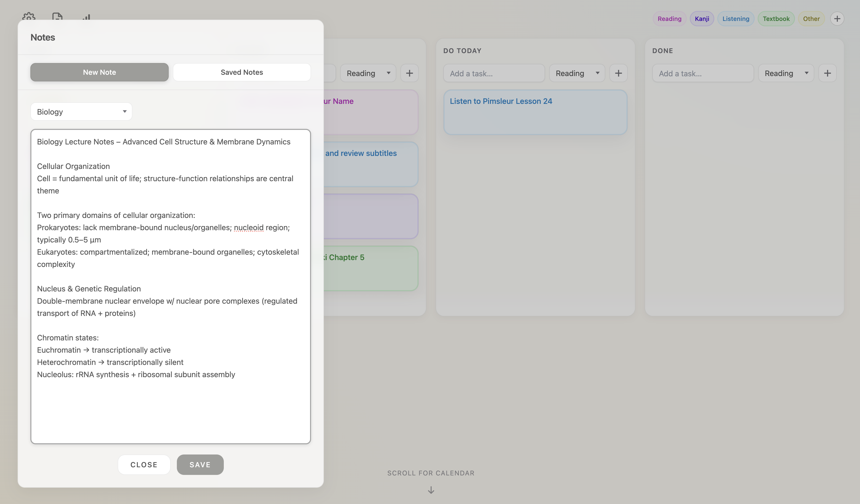Select the Kanji category tag
Screen dimensions: 860x504
point(702,19)
